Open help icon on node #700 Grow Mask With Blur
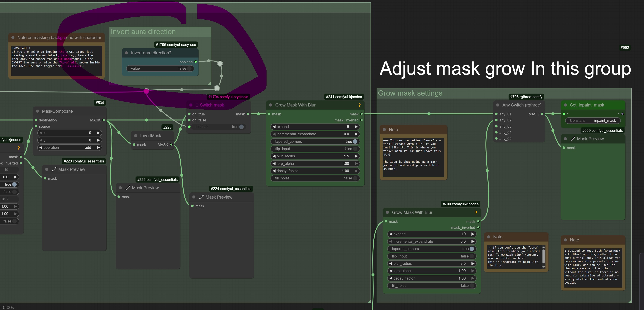Screen dimensions: 644x310 point(476,213)
